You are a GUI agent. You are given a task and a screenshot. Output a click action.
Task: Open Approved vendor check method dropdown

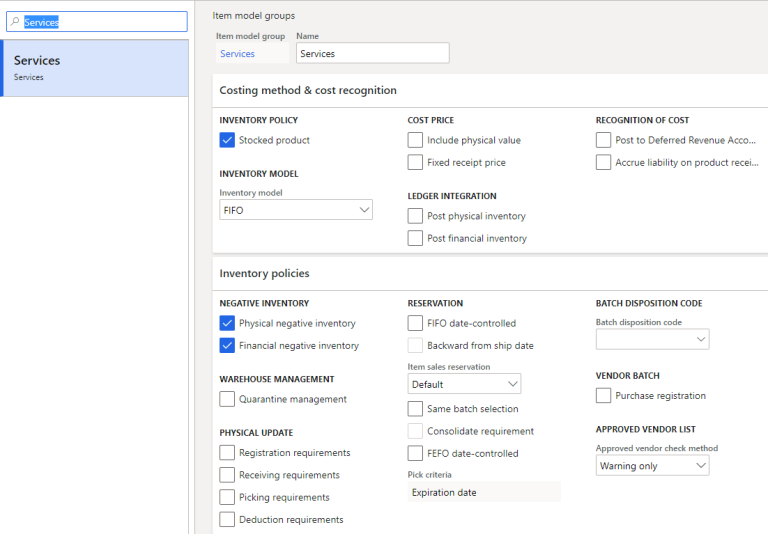[x=652, y=466]
